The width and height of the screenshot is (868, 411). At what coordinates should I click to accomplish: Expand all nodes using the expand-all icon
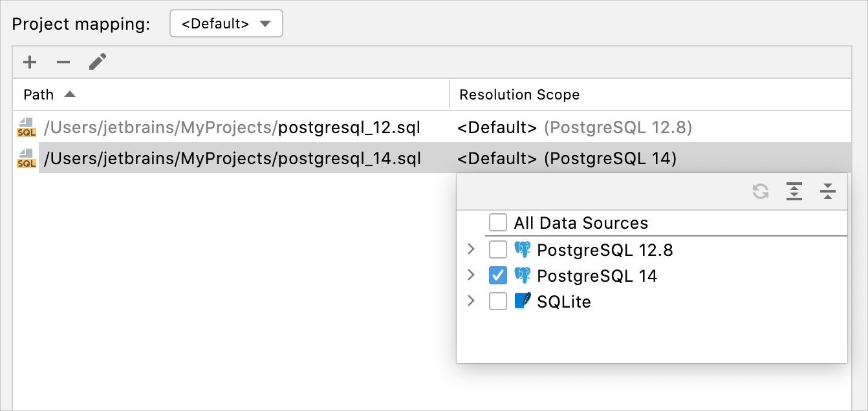tap(794, 192)
